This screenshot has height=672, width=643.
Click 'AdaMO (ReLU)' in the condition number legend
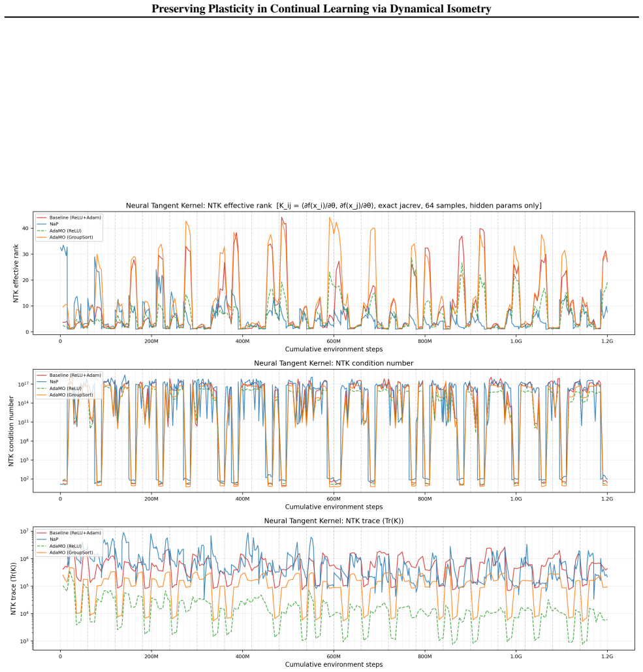[65, 389]
